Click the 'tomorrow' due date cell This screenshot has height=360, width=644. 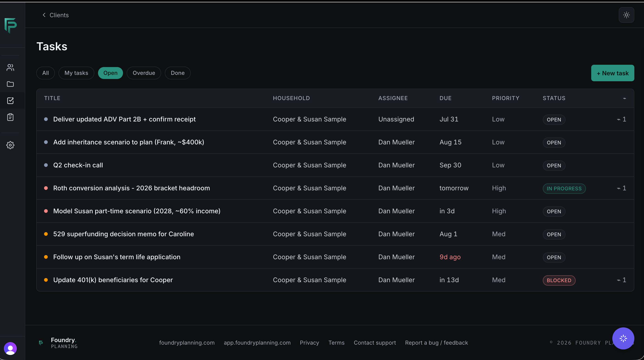454,188
